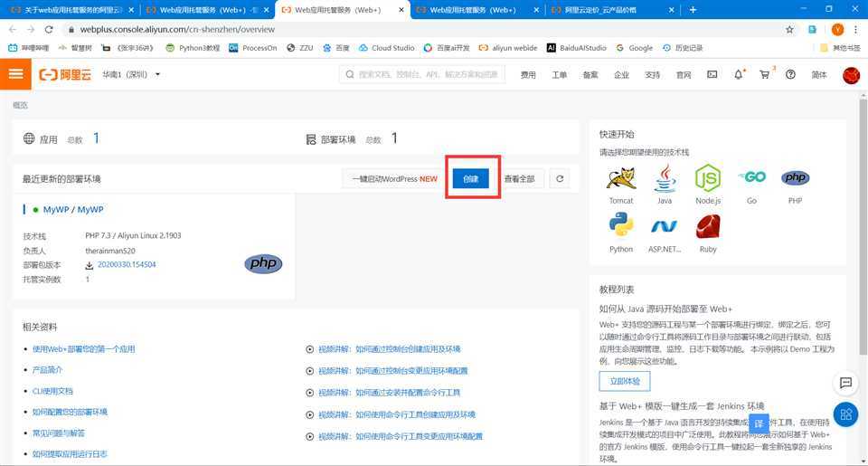Open tutorial 如何从 Java 源码开始部署至 Web+
The height and width of the screenshot is (466, 868).
pos(665,309)
